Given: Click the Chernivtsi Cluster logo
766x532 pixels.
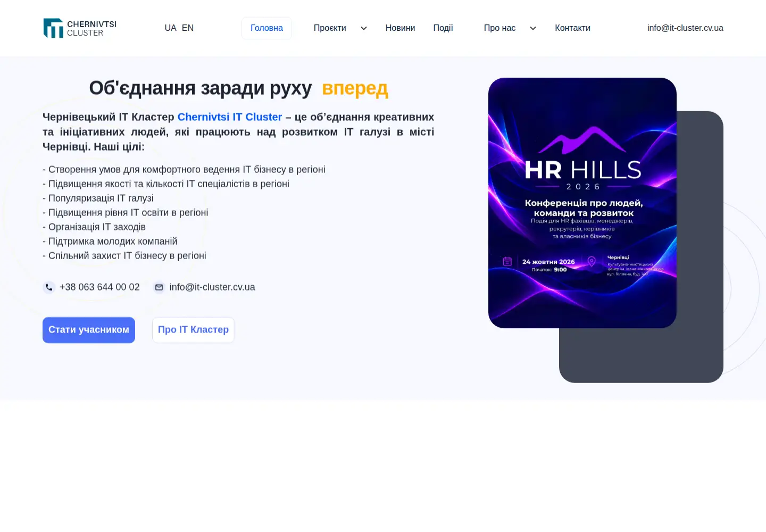Looking at the screenshot, I should (x=80, y=28).
